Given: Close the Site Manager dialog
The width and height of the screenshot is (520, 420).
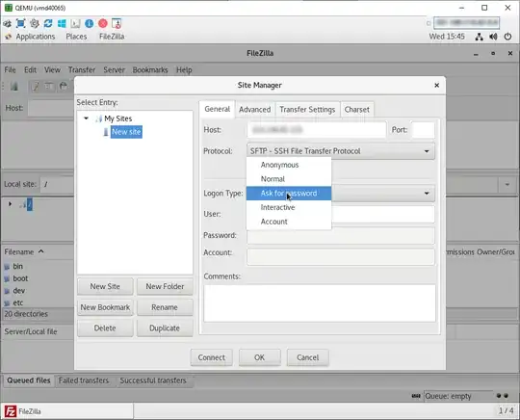Looking at the screenshot, I should (x=437, y=86).
